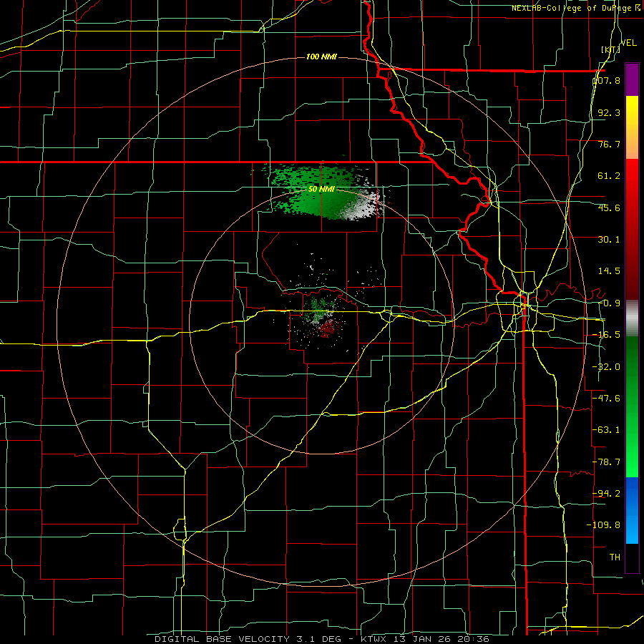The width and height of the screenshot is (644, 644).
Task: Click the yellow-orange segment of the color bar
Action: click(632, 127)
